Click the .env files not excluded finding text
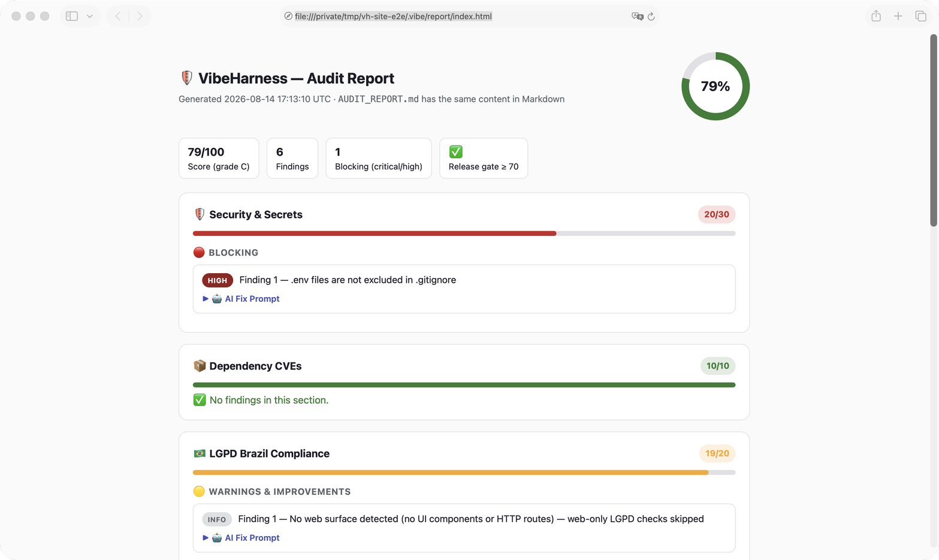 coord(348,280)
